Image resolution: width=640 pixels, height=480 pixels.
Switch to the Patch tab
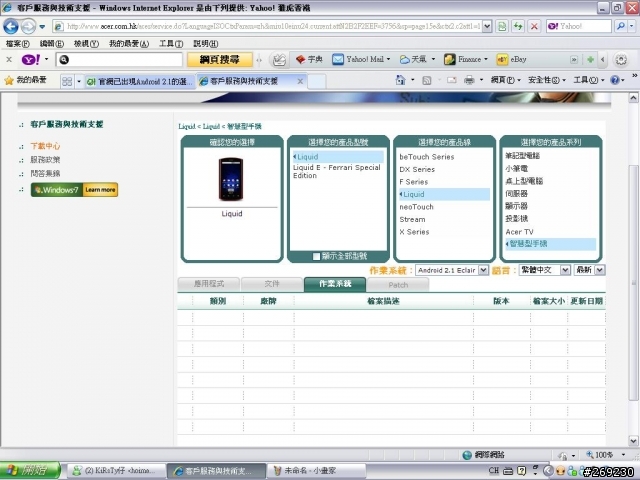click(398, 284)
